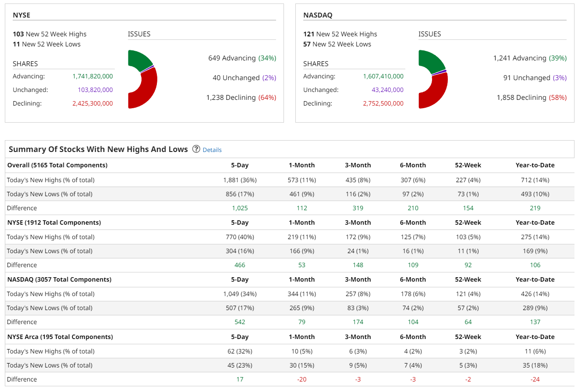
Task: Open the Details link
Action: [x=212, y=150]
